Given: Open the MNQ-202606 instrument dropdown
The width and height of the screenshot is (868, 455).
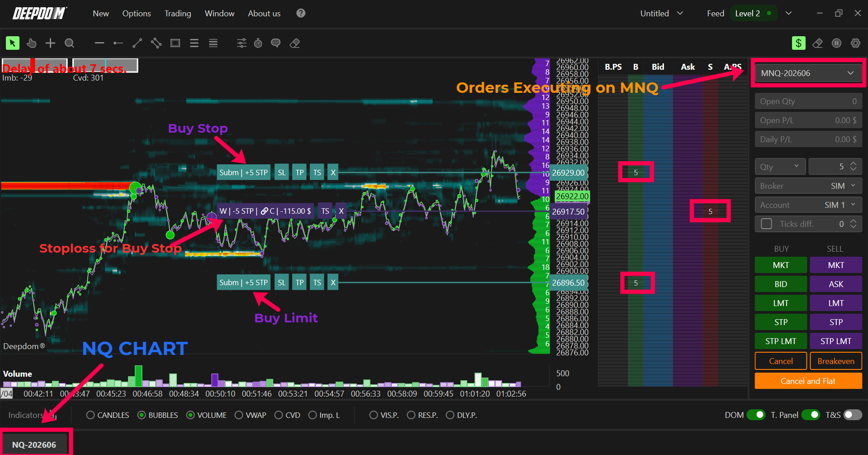Looking at the screenshot, I should (x=808, y=73).
